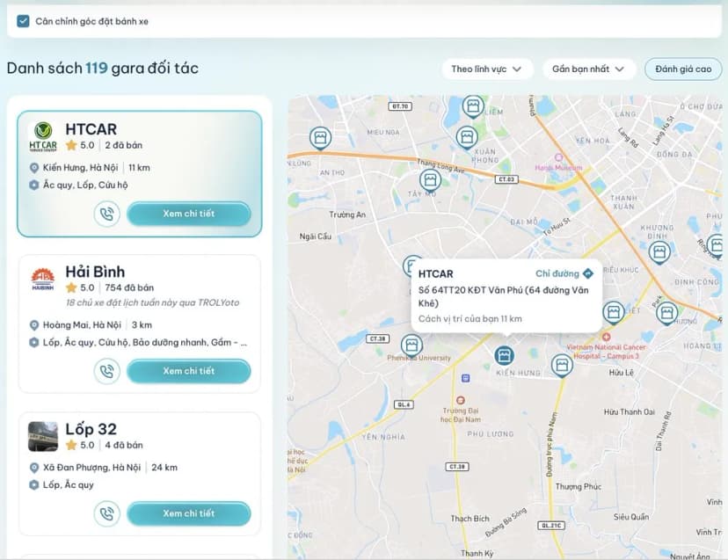This screenshot has height=560, width=728.
Task: Click the Lốp 32 garage title
Action: (91, 429)
